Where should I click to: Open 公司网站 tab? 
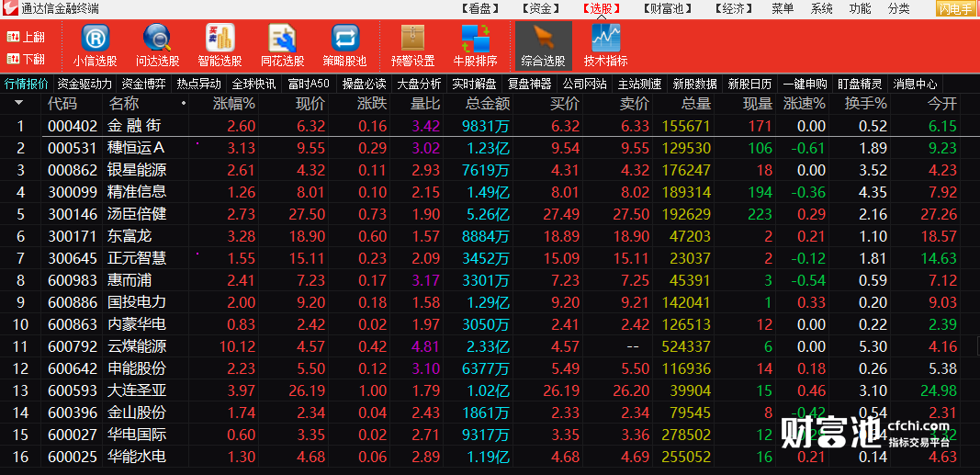tap(584, 85)
